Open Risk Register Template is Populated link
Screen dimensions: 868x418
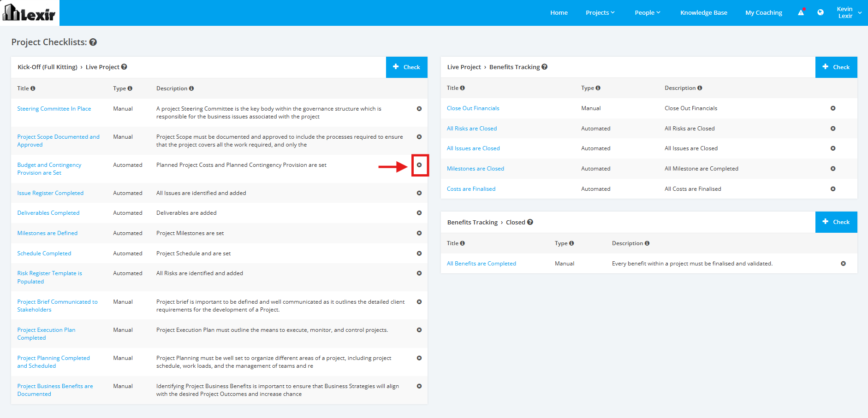[x=49, y=277]
